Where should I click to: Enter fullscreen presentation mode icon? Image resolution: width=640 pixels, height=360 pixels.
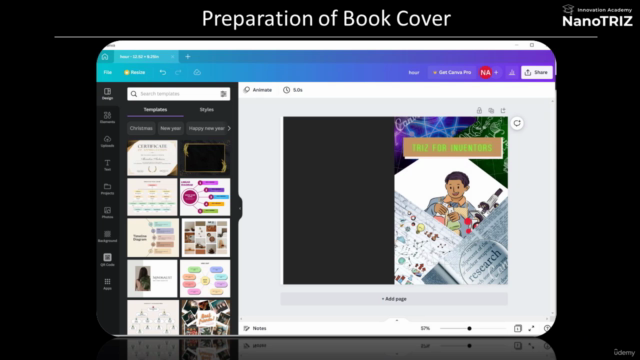click(x=531, y=328)
